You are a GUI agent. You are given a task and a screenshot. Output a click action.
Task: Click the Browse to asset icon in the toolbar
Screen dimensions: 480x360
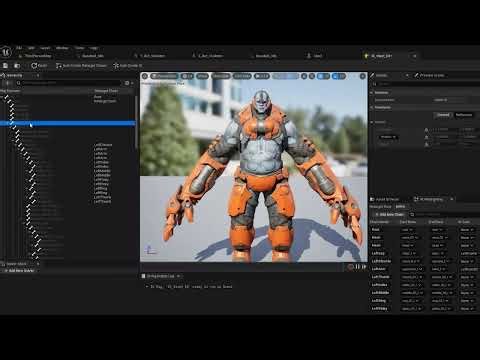(x=17, y=66)
